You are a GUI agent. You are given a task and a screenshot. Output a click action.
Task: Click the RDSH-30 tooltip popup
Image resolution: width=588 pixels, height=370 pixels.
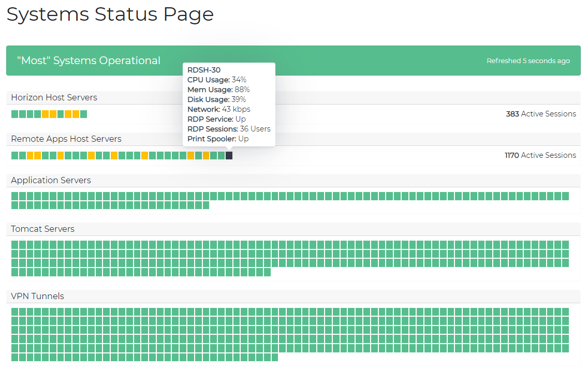229,103
